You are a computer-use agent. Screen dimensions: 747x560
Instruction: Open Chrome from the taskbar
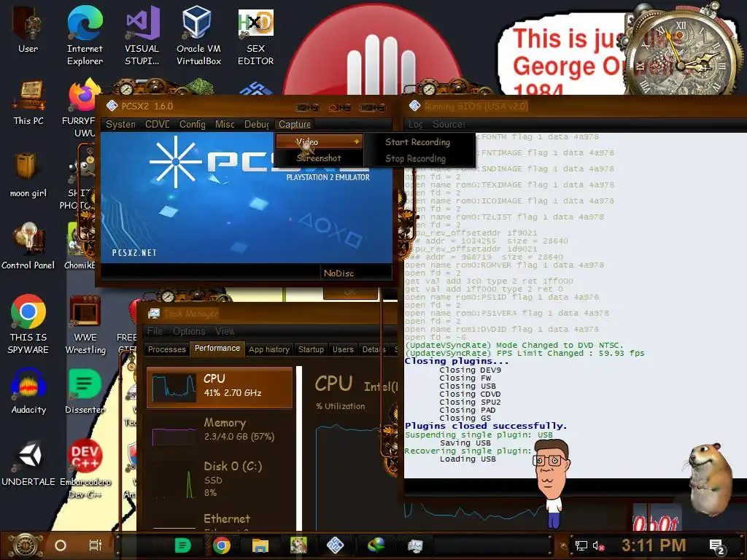(x=222, y=545)
